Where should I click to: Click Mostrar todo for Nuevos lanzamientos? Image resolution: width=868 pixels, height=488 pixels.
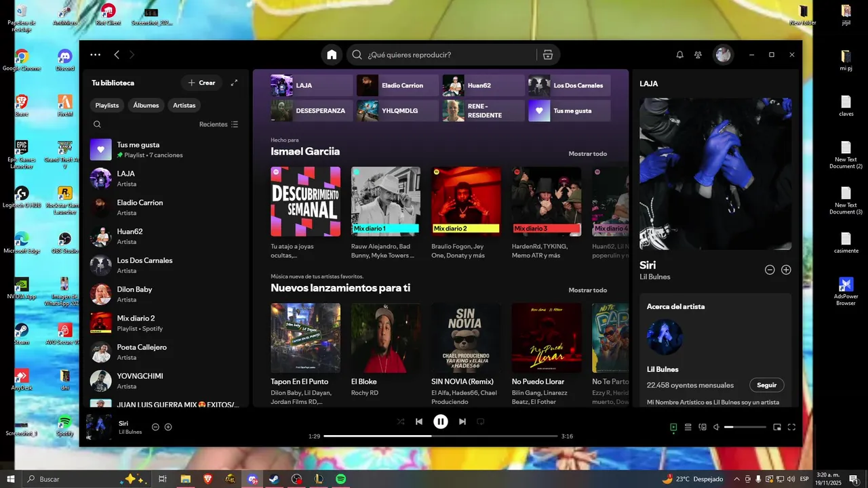click(587, 290)
